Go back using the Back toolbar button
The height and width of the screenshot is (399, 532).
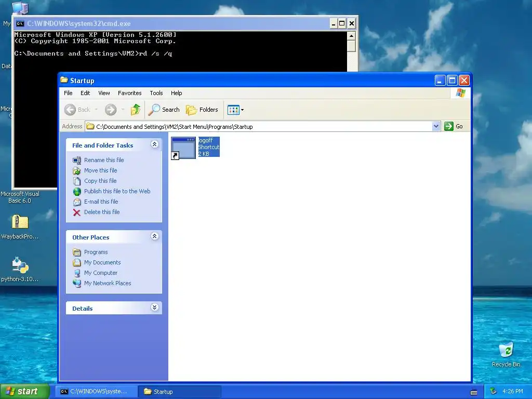point(77,110)
